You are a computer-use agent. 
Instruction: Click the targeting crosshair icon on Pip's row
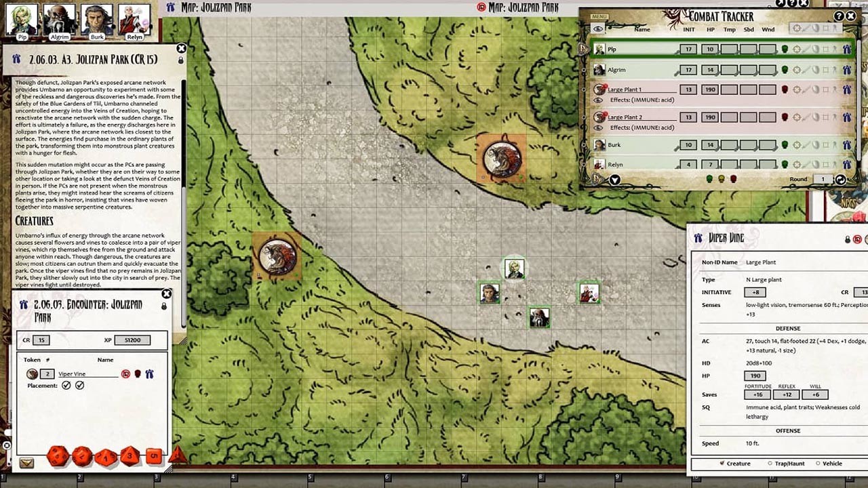797,49
